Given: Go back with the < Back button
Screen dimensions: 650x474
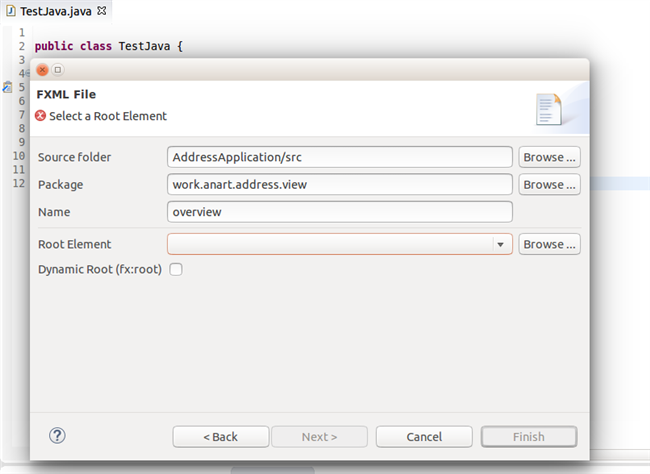Looking at the screenshot, I should [x=221, y=437].
